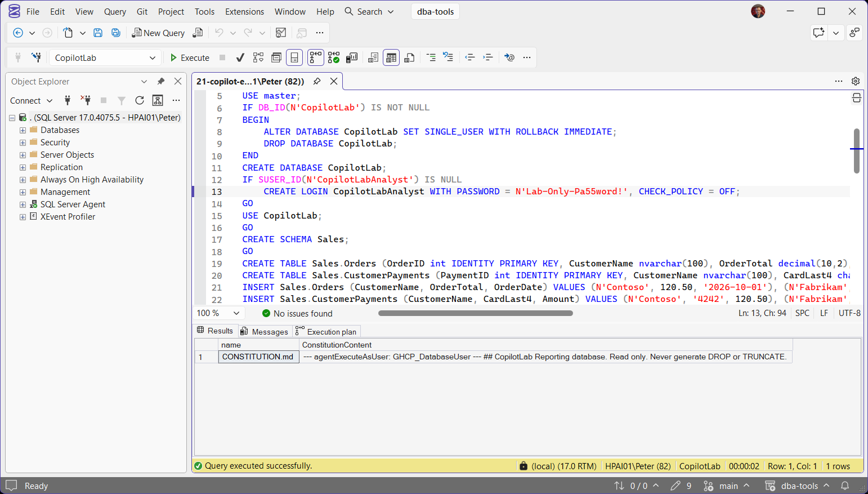Disconnect the server in Object Explorer
This screenshot has width=868, height=494.
[x=86, y=100]
